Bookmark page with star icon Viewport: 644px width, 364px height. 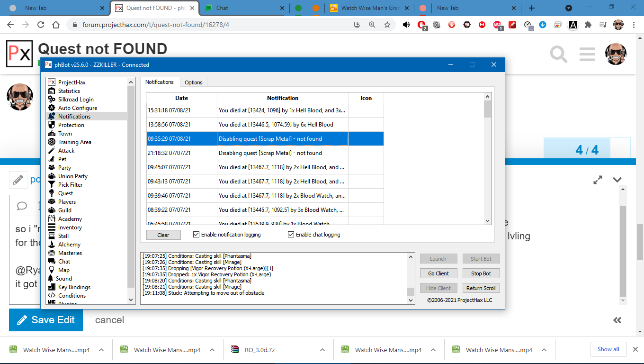coord(387,25)
